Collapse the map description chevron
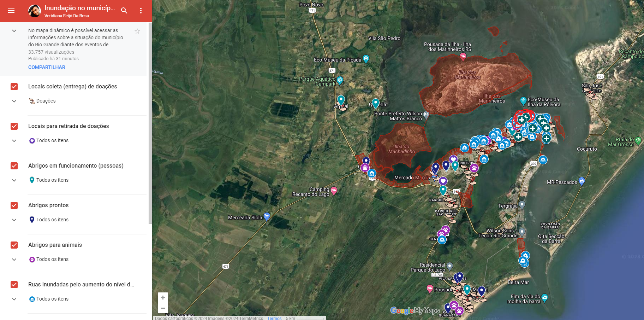The height and width of the screenshot is (320, 644). click(14, 31)
